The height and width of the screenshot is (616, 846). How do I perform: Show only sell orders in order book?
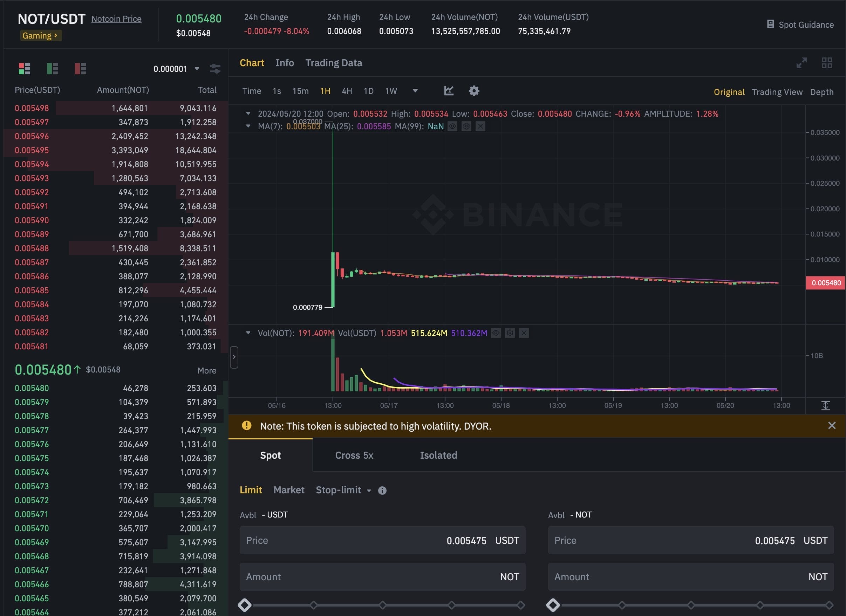tap(81, 69)
